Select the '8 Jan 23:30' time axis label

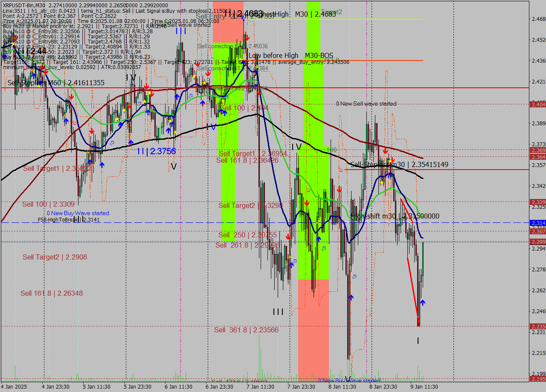[x=383, y=387]
